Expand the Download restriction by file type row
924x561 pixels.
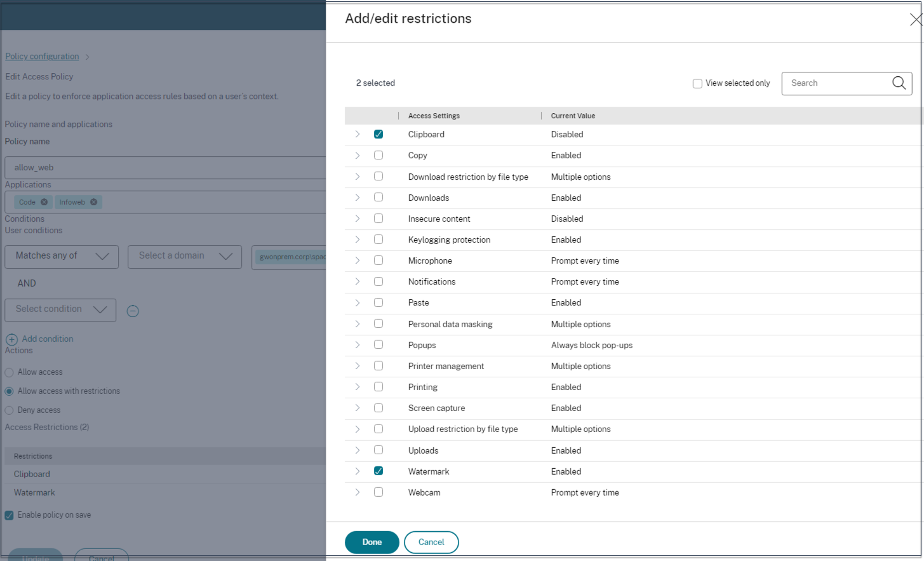tap(358, 177)
